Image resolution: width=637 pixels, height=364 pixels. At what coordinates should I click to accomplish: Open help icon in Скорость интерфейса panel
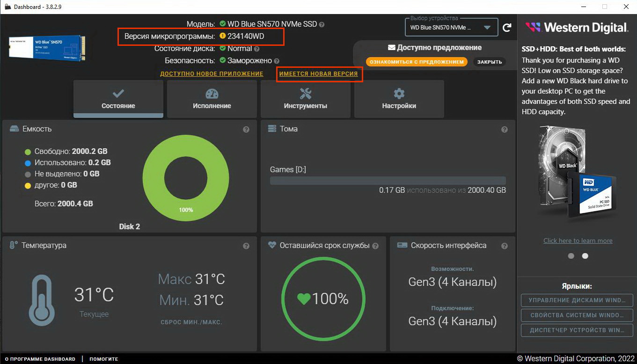coord(505,246)
